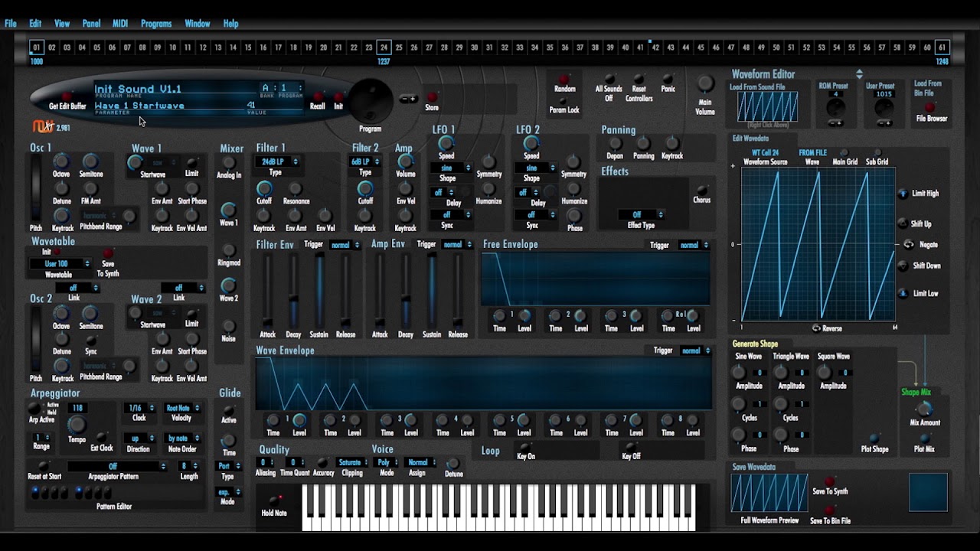The image size is (980, 551).
Task: Click the Wave 1 Startwave knob
Action: [135, 162]
